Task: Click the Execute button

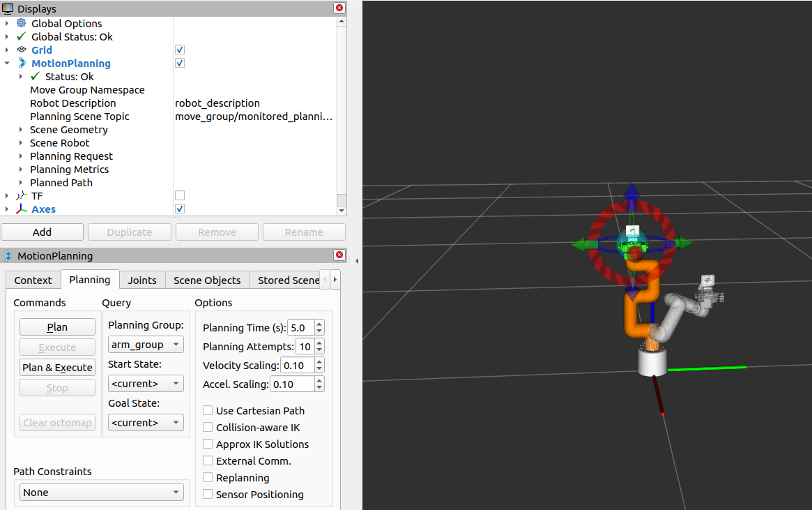Action: click(x=57, y=347)
